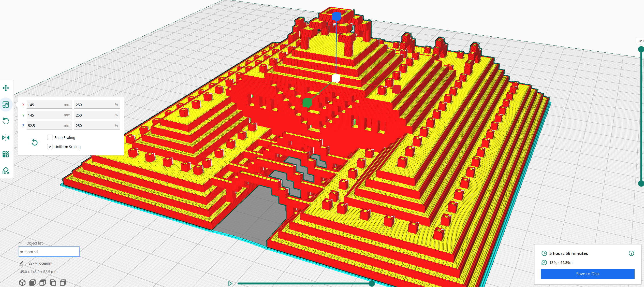Select the Support Blocker tool
Image resolution: width=644 pixels, height=287 pixels.
(6, 170)
